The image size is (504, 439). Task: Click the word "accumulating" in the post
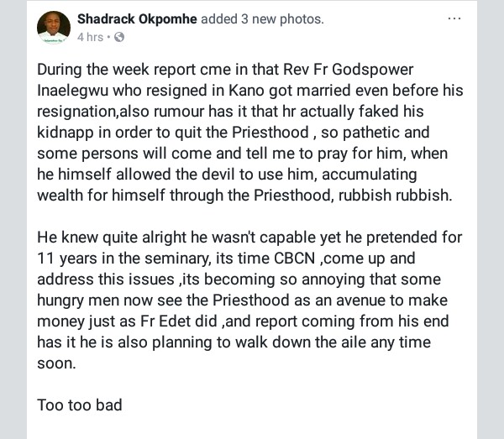pos(370,175)
